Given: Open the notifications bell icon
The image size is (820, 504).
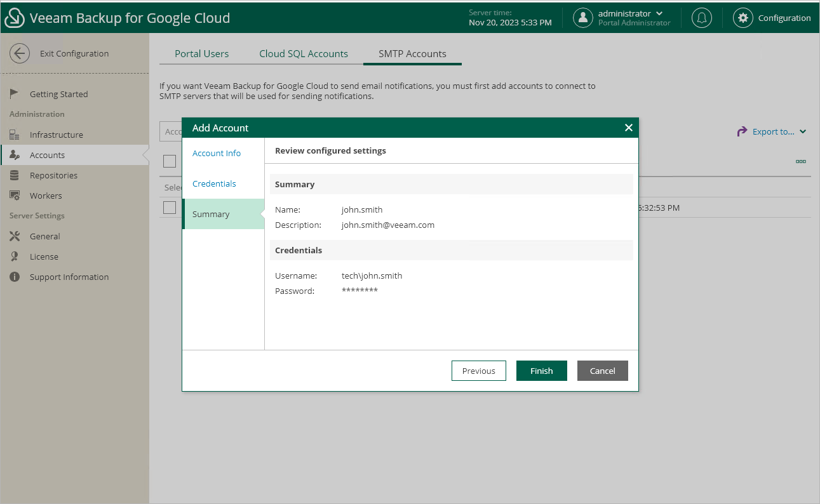Looking at the screenshot, I should coord(701,18).
